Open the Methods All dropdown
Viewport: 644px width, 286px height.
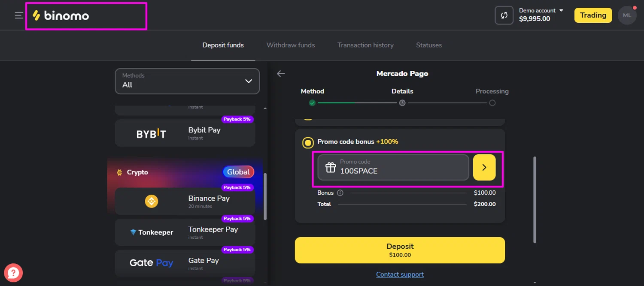187,81
